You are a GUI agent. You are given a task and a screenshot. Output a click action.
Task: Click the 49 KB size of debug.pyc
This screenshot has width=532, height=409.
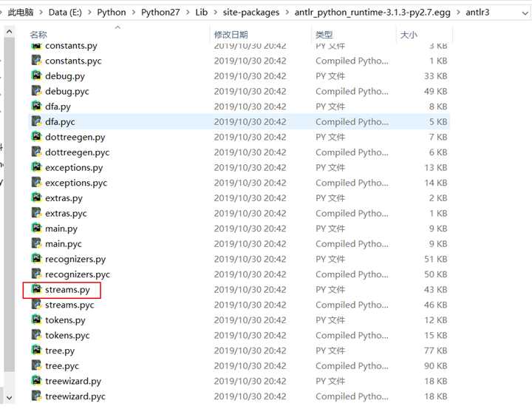click(435, 91)
